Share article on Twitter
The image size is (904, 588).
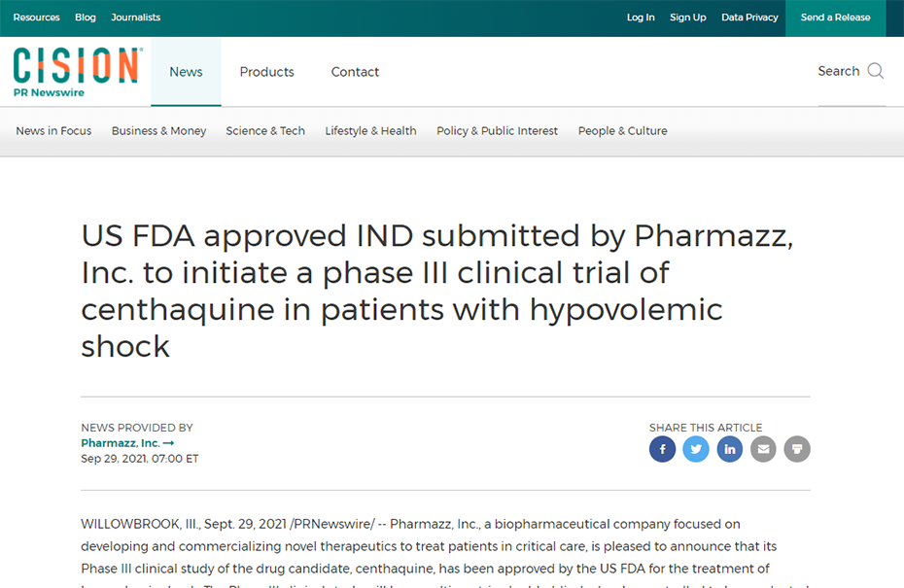point(696,449)
